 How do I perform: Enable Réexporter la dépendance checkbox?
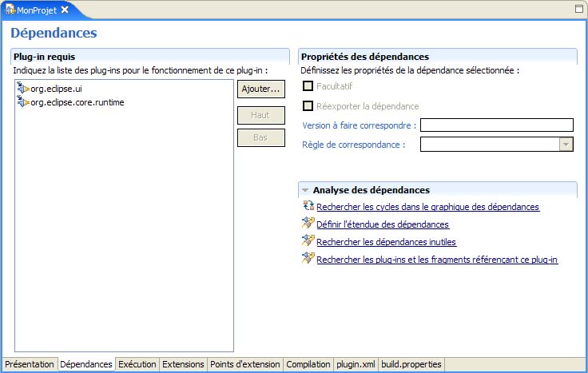[x=308, y=106]
